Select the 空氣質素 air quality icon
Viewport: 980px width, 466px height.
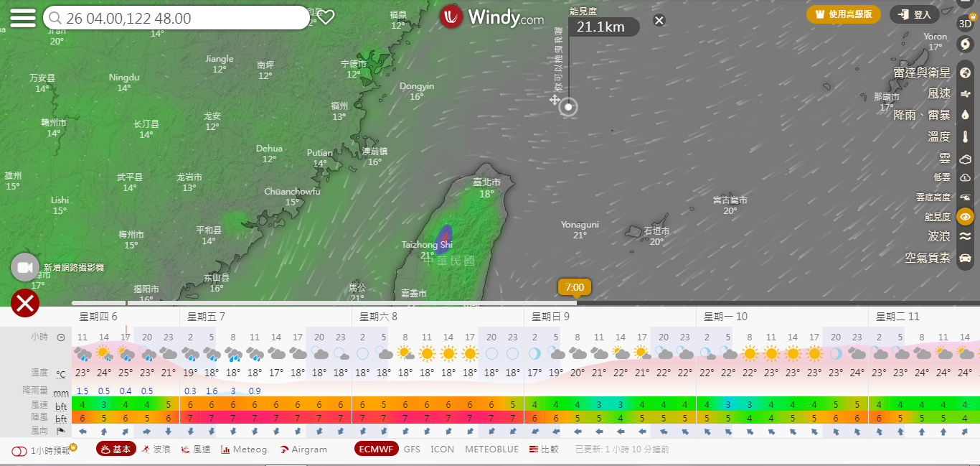(965, 258)
